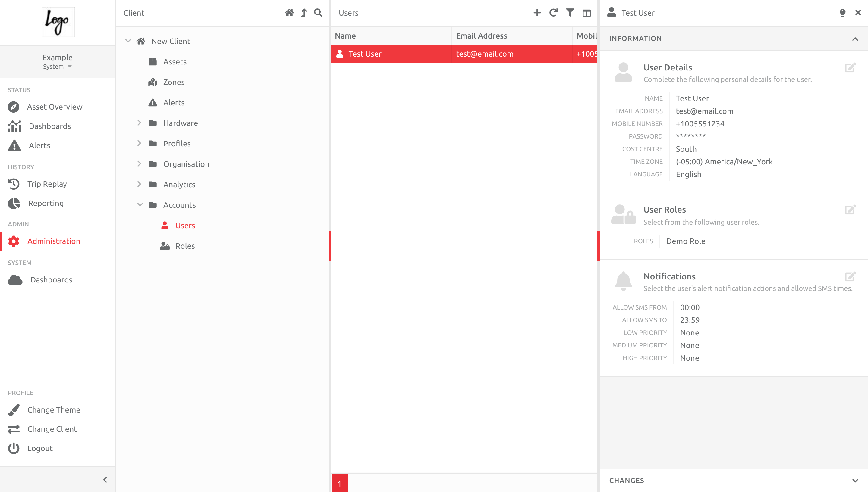The width and height of the screenshot is (868, 492).
Task: Open the home view in the Client panel
Action: point(289,13)
